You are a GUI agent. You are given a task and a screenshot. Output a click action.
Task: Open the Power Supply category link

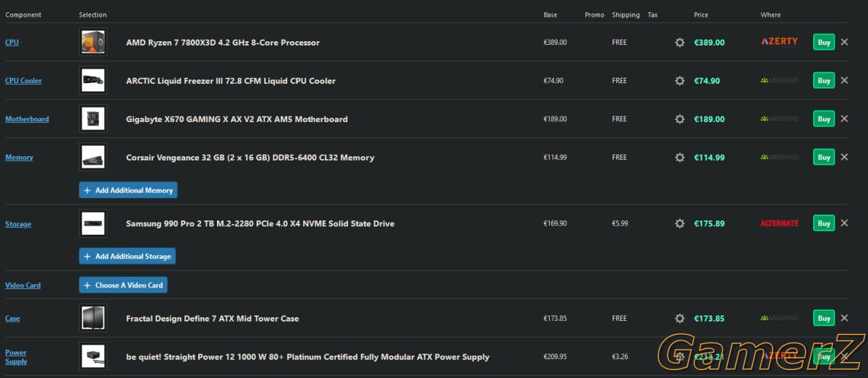(x=16, y=357)
